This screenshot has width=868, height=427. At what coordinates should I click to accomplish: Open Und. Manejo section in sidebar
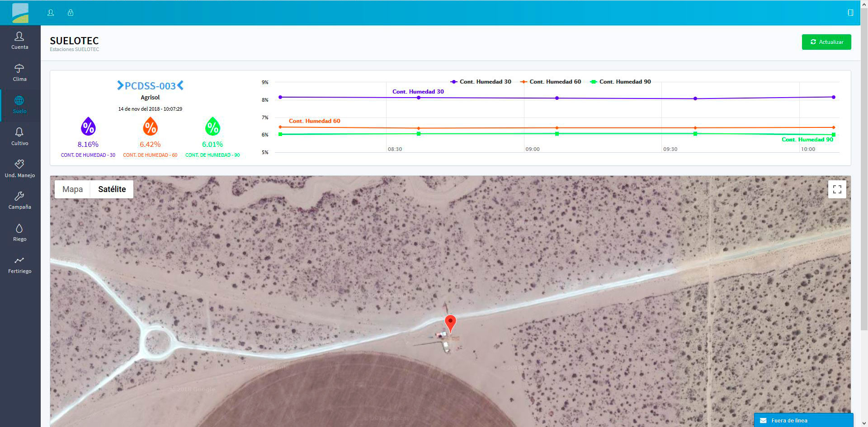coord(19,169)
